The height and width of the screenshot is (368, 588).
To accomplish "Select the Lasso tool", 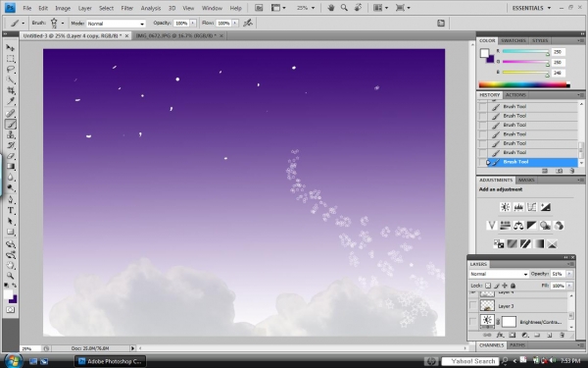I will (11, 69).
